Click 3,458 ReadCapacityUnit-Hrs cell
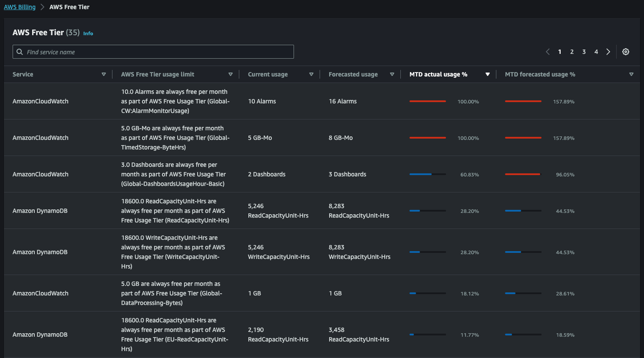The image size is (644, 358). pyautogui.click(x=359, y=335)
